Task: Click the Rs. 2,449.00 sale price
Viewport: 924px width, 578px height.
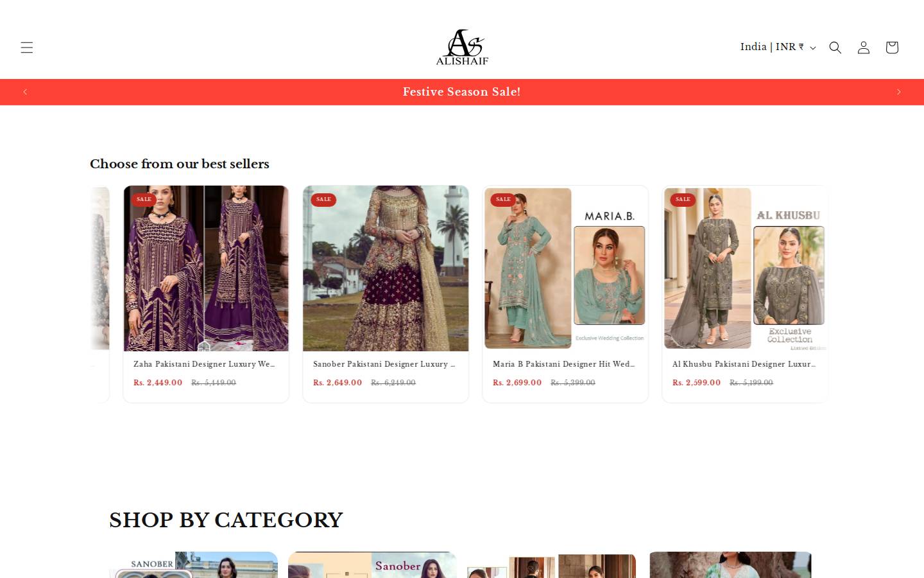Action: tap(158, 383)
